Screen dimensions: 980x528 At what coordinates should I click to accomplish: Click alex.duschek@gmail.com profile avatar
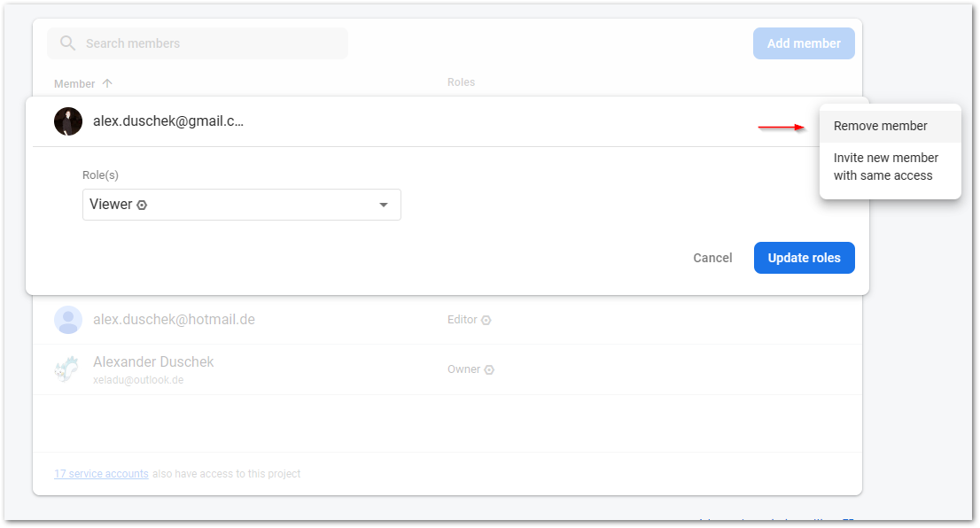(68, 121)
